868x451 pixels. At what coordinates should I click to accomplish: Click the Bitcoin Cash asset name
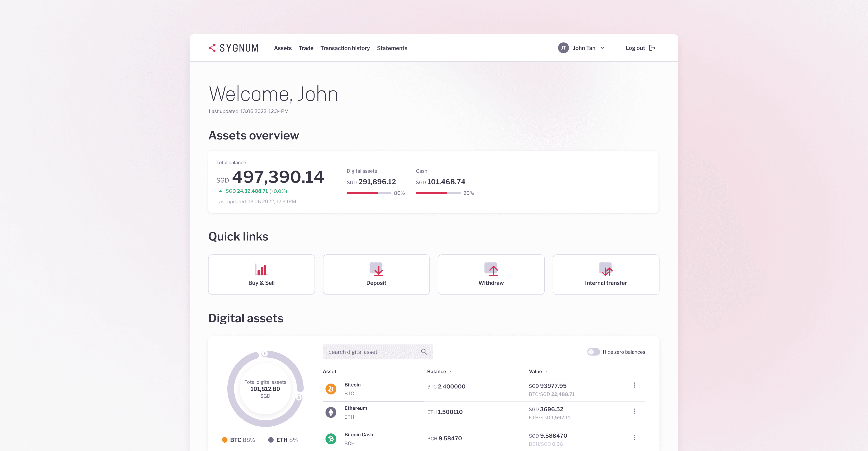[359, 435]
